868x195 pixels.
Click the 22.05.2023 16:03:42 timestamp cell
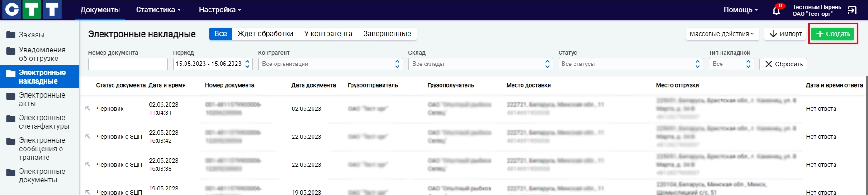click(164, 136)
